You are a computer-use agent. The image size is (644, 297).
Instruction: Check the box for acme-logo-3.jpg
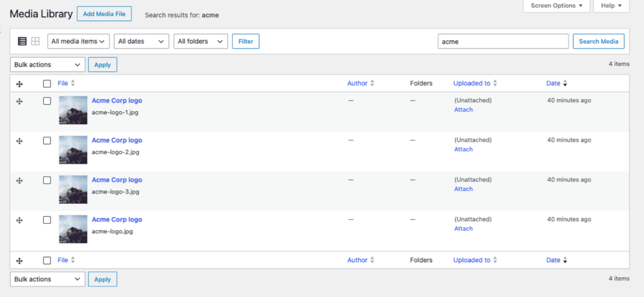point(47,180)
